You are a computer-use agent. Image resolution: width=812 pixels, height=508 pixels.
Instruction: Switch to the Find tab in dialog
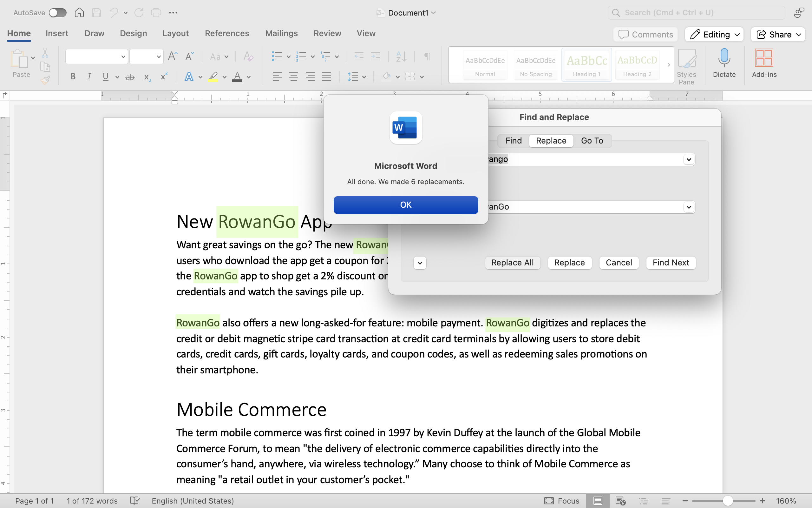tap(514, 140)
